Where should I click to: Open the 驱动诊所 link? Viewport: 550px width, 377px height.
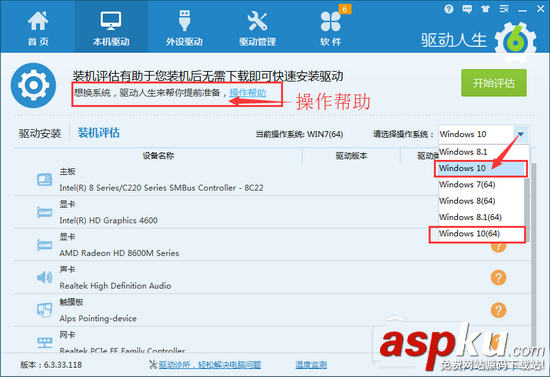click(x=210, y=365)
